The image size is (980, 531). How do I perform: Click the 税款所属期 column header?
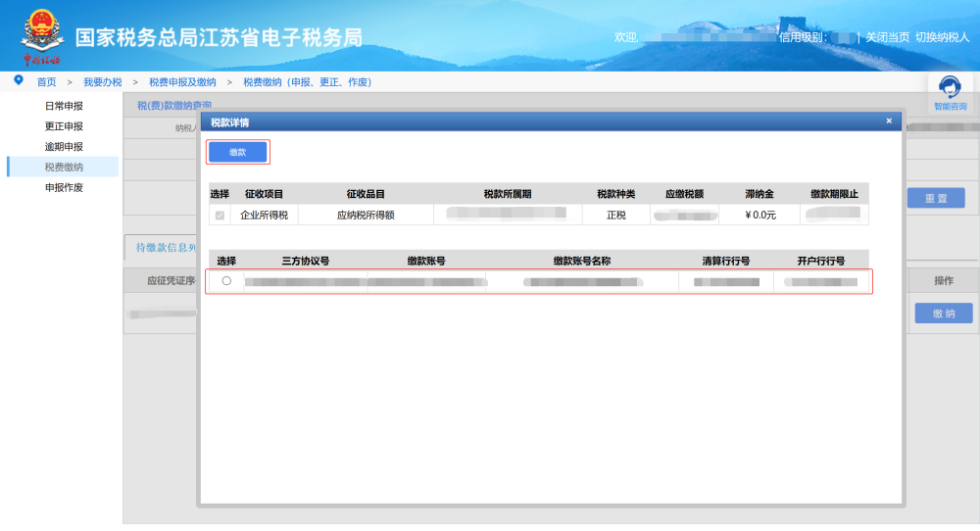point(508,194)
